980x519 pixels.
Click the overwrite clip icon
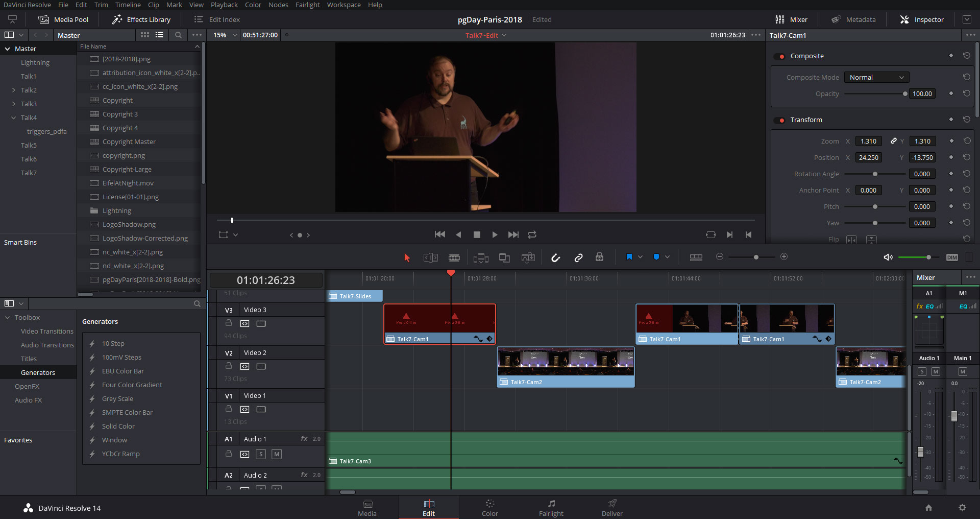(x=504, y=257)
